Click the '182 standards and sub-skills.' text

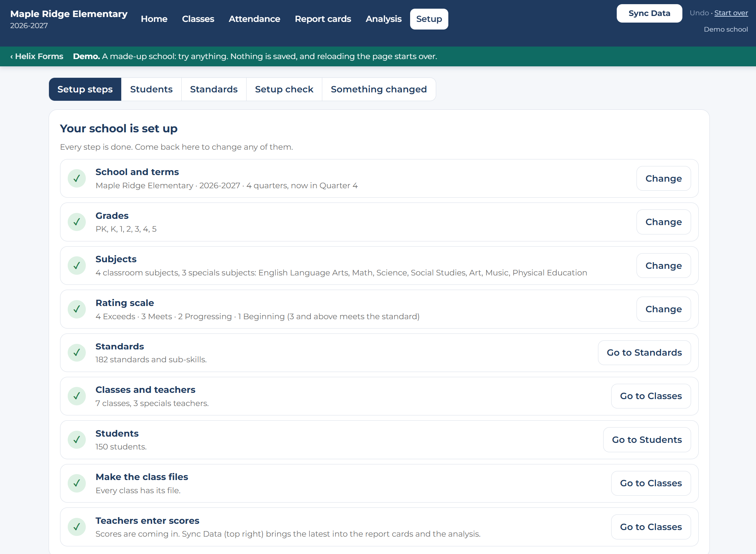coord(151,359)
